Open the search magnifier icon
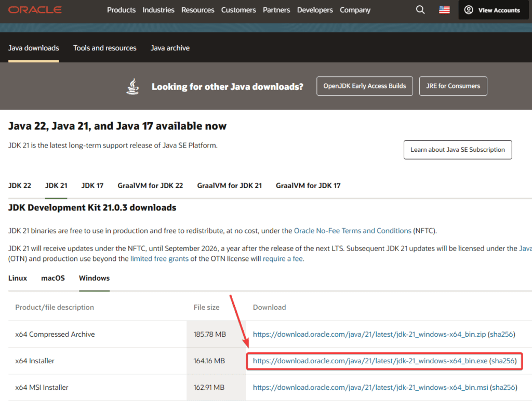 (x=420, y=10)
